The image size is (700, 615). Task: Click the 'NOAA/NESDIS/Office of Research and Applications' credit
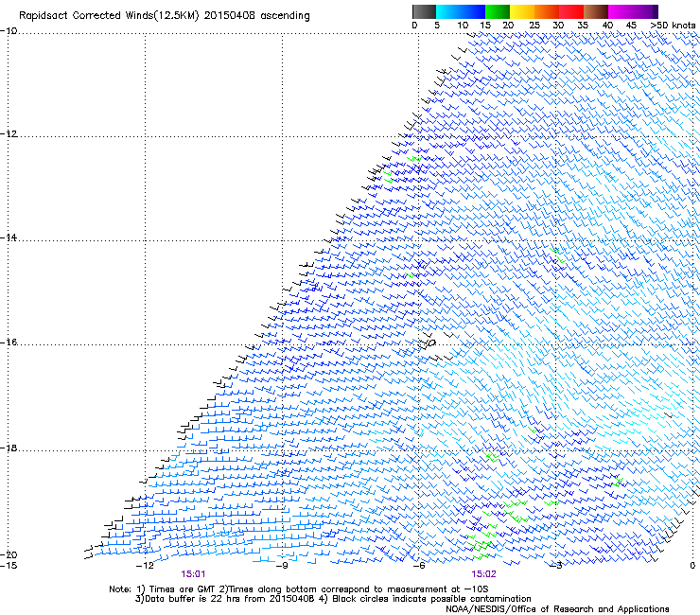(557, 609)
